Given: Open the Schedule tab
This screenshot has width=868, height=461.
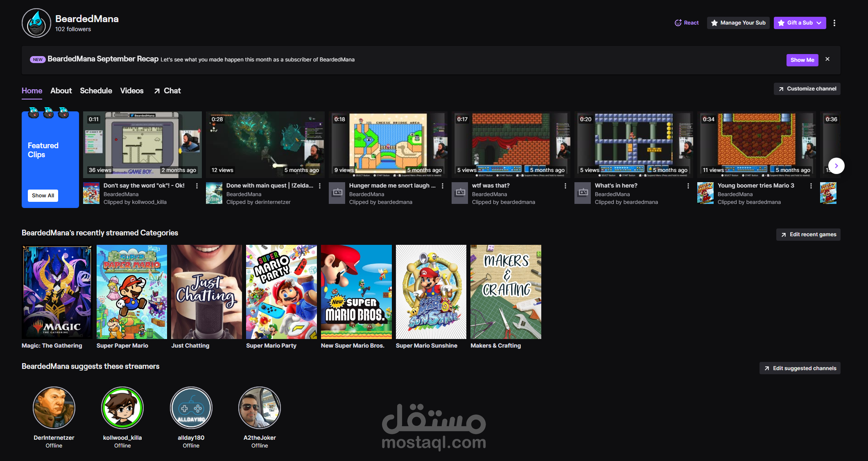Looking at the screenshot, I should (96, 91).
